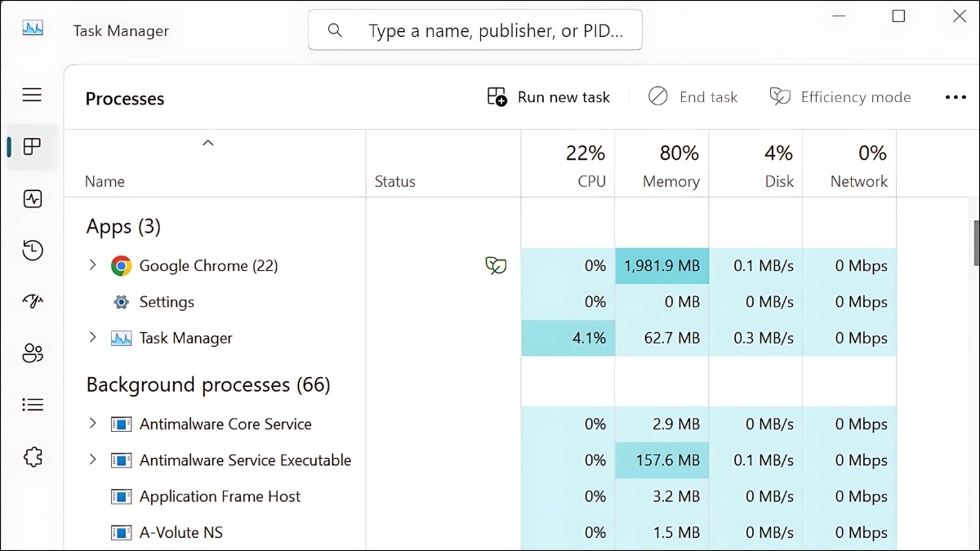Screen dimensions: 980x551
Task: Click the search box for processes
Action: [x=475, y=30]
